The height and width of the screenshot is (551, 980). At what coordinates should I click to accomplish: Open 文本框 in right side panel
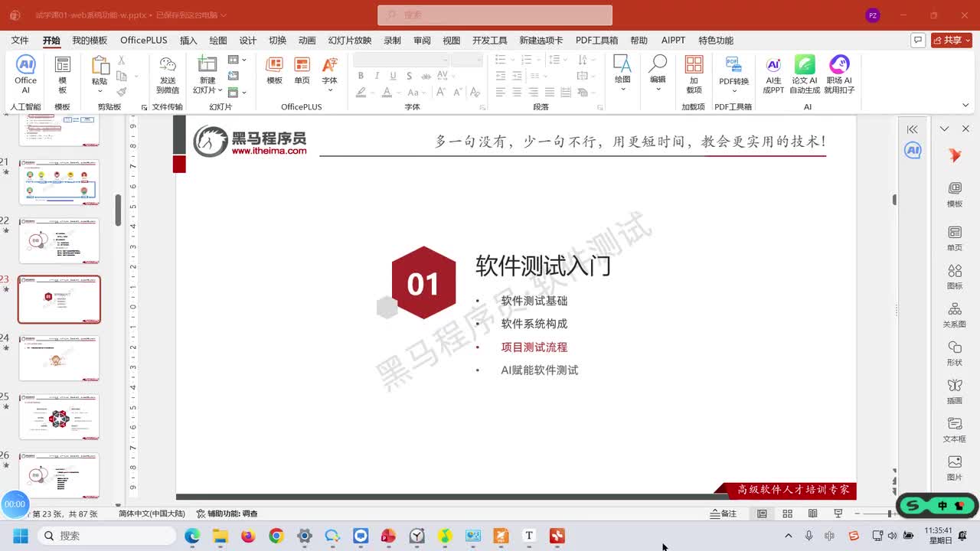pyautogui.click(x=955, y=430)
